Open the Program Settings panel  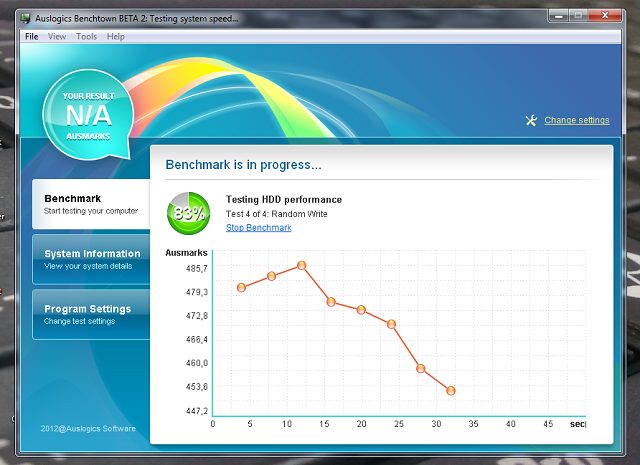tap(91, 314)
